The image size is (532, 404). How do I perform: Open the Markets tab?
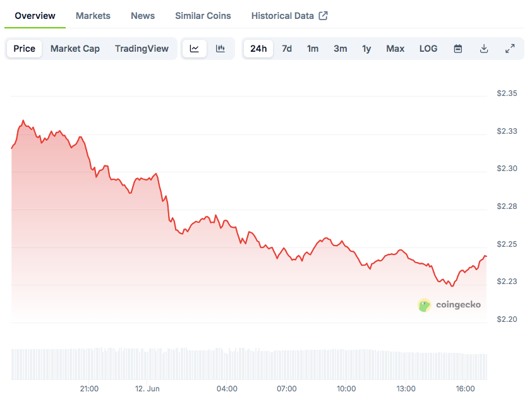(x=93, y=16)
